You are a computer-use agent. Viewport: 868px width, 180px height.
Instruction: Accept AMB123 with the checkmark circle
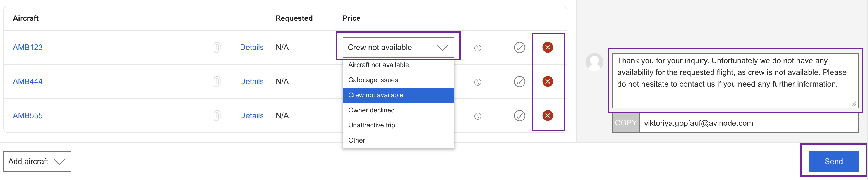[x=519, y=48]
